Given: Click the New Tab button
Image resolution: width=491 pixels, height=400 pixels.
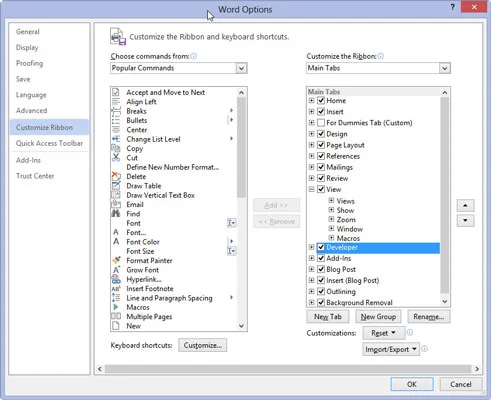Looking at the screenshot, I should pos(328,317).
